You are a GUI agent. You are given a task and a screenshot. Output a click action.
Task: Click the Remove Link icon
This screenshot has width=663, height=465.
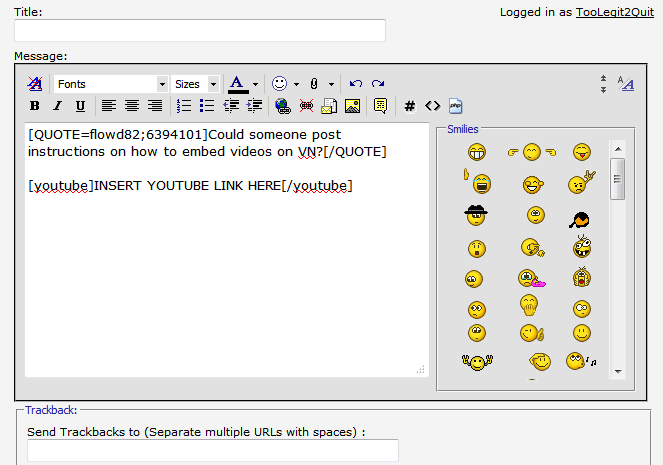tap(306, 106)
